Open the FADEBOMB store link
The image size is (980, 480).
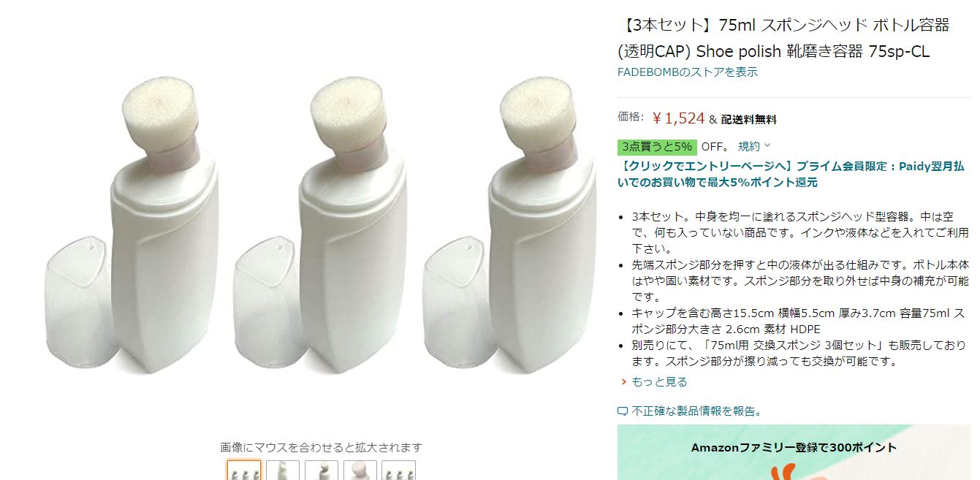coord(688,72)
